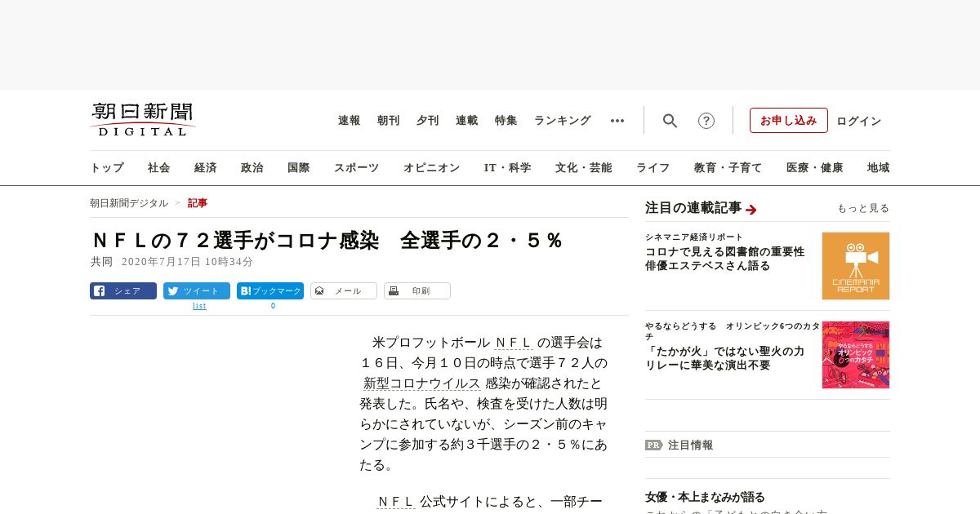This screenshot has width=980, height=514.
Task: Open コロナで見える図書館の重要性 article
Action: point(725,259)
